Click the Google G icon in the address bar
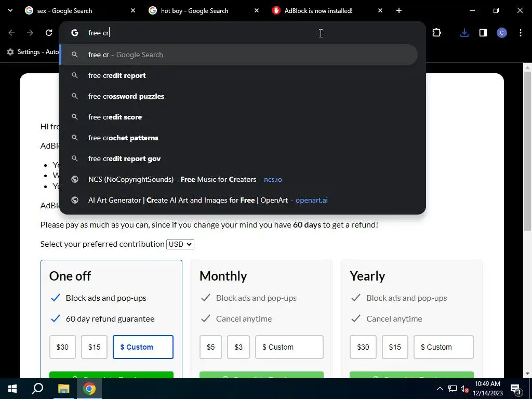Image resolution: width=532 pixels, height=399 pixels. click(75, 33)
